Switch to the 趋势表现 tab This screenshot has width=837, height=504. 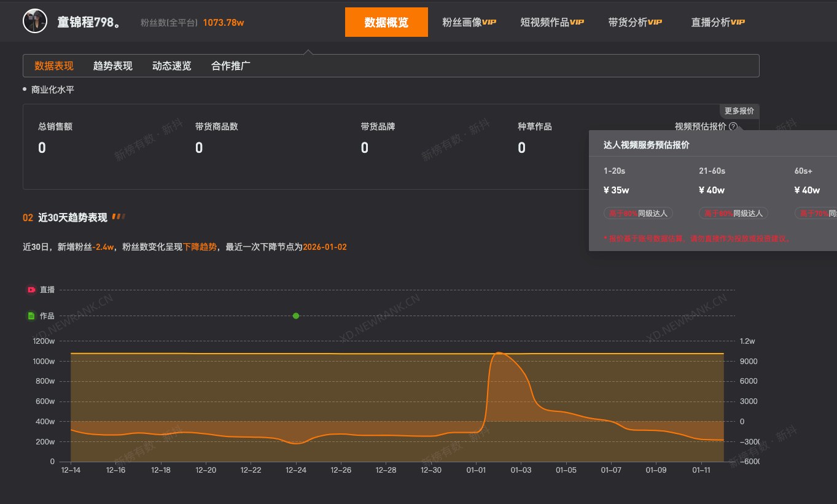coord(112,65)
